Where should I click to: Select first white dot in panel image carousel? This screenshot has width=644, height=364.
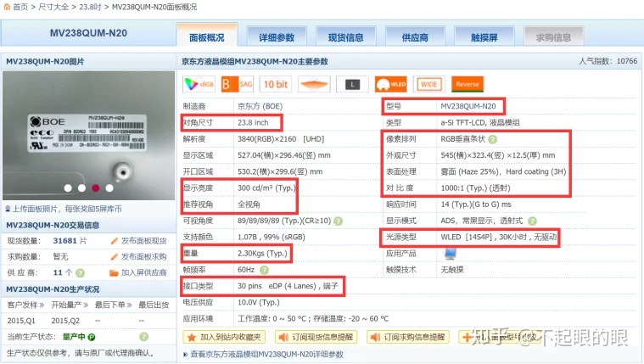click(x=68, y=188)
